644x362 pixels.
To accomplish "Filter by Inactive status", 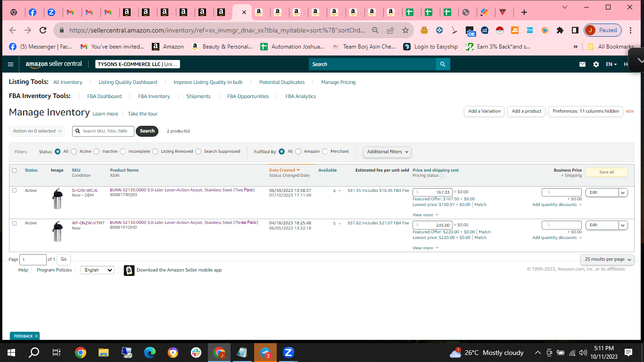I will pos(96,152).
